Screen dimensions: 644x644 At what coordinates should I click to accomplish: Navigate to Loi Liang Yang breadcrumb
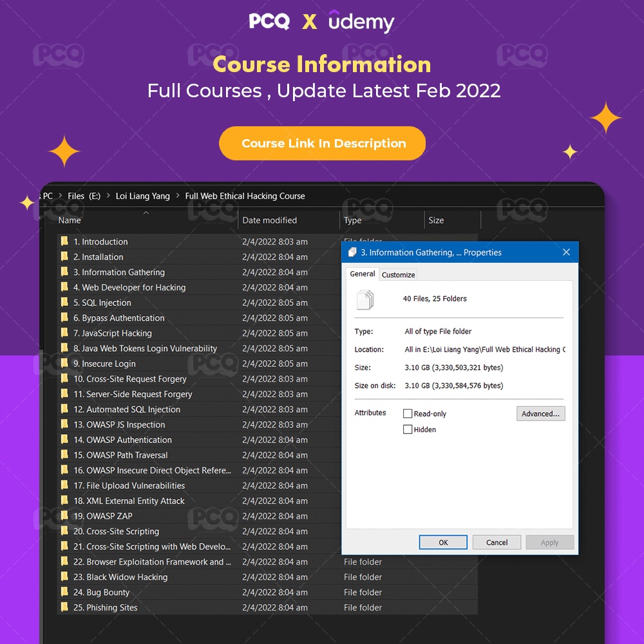pos(142,196)
